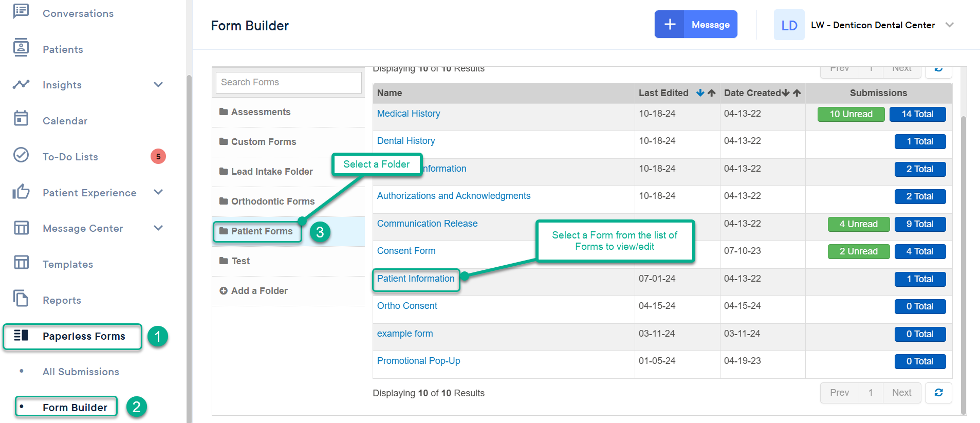Open the example form link
Viewport: 980px width, 423px height.
(405, 334)
